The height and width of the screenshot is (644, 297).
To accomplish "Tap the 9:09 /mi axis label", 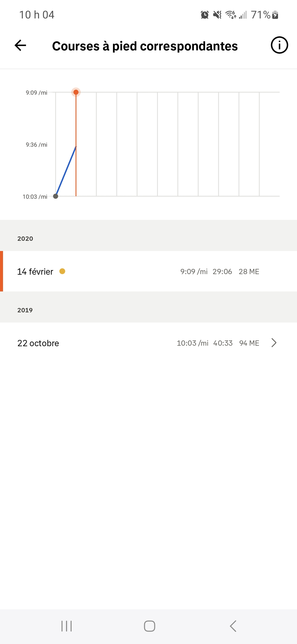I will pos(37,93).
